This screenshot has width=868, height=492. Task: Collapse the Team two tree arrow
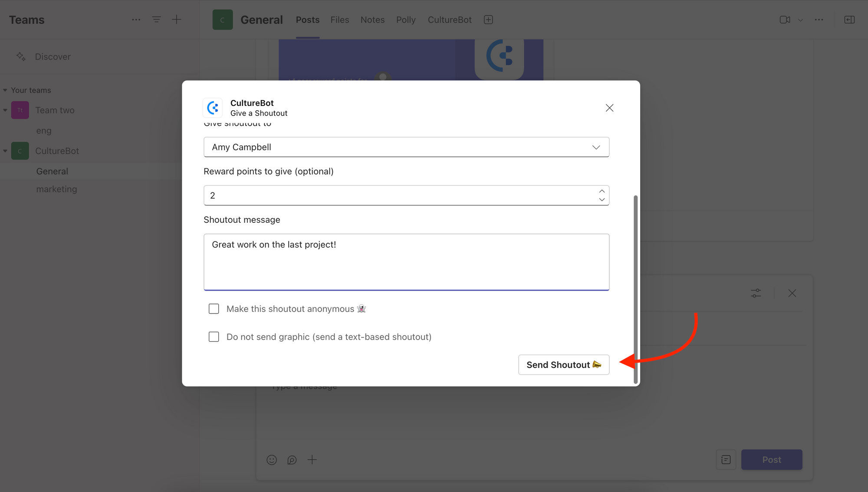pyautogui.click(x=5, y=110)
